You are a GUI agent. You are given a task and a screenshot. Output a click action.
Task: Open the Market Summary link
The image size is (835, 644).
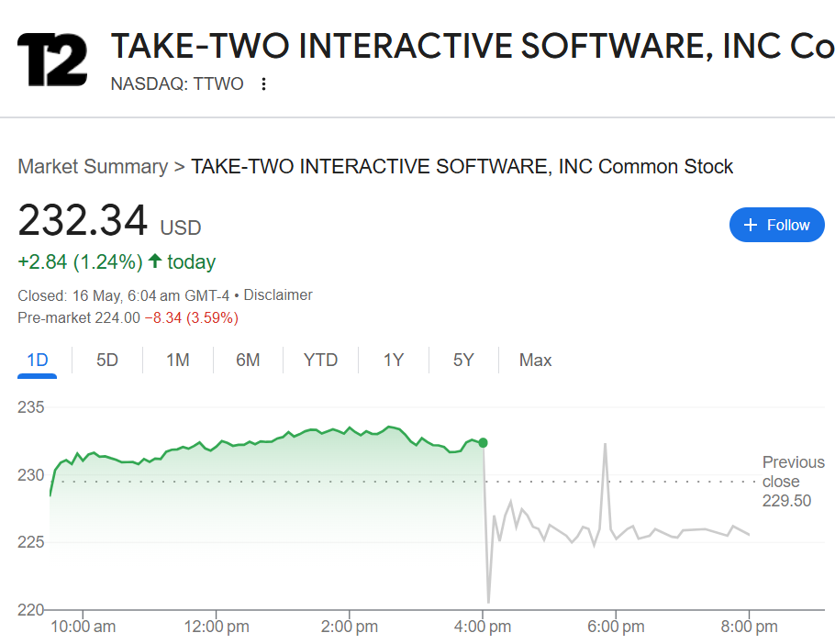[x=93, y=167]
